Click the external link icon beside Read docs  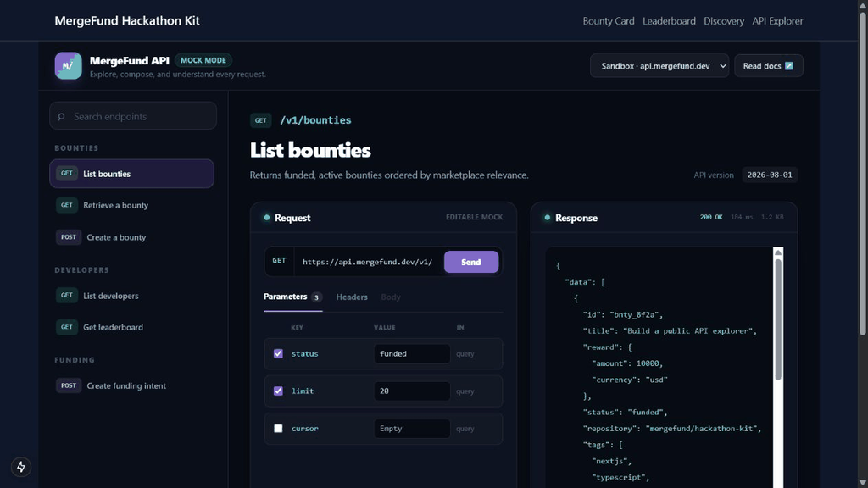click(x=789, y=66)
